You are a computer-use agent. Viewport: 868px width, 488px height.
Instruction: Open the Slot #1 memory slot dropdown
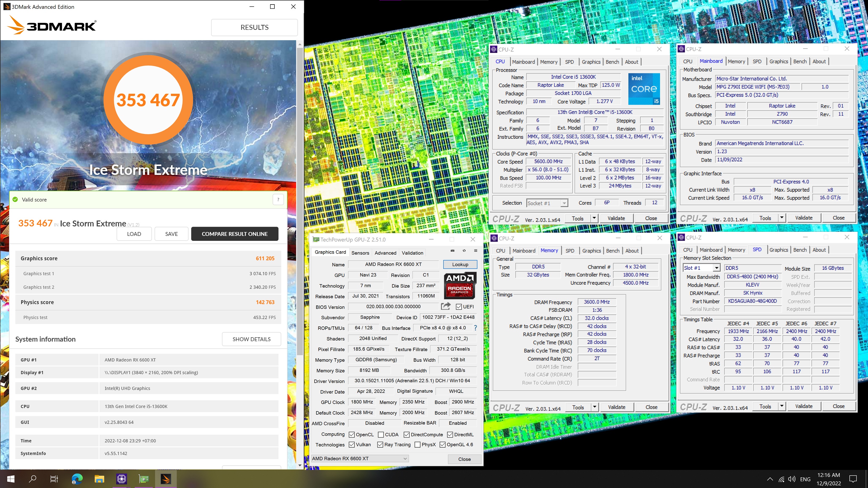tap(701, 268)
